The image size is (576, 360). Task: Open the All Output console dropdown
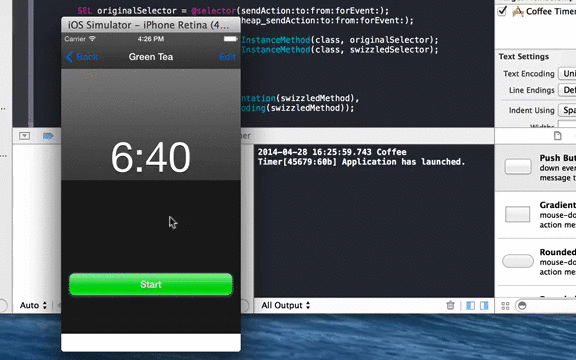click(285, 305)
